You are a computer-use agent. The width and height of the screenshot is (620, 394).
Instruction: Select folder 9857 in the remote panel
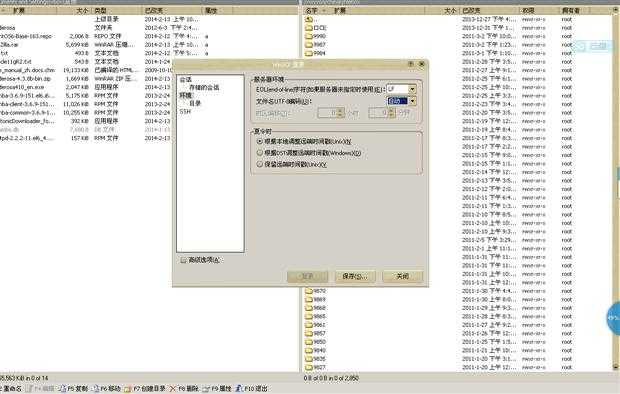point(315,333)
